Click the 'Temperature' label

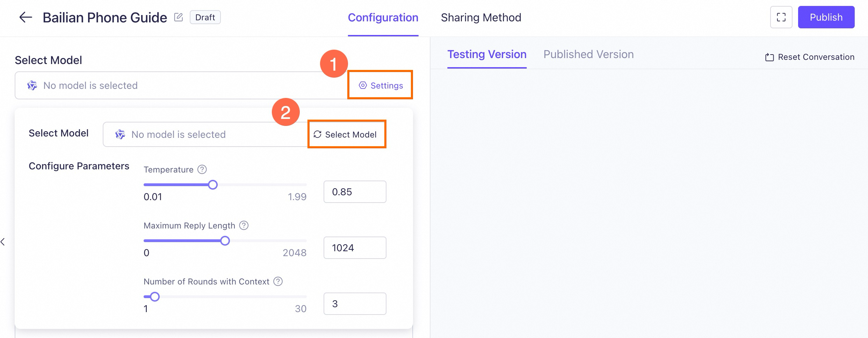coord(168,169)
